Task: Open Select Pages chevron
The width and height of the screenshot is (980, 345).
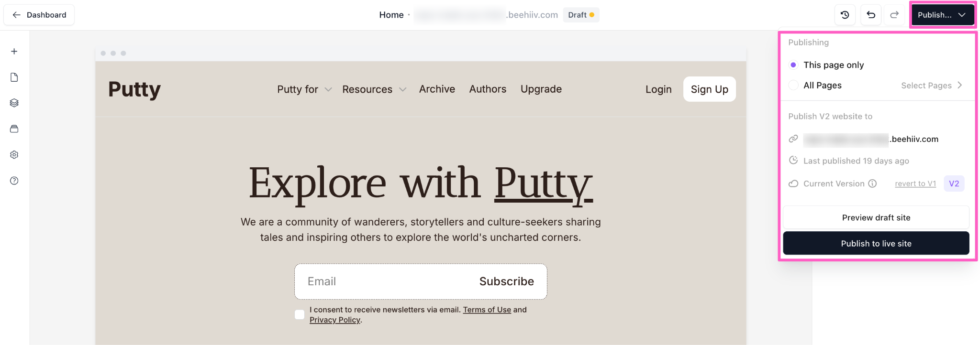Action: (959, 85)
